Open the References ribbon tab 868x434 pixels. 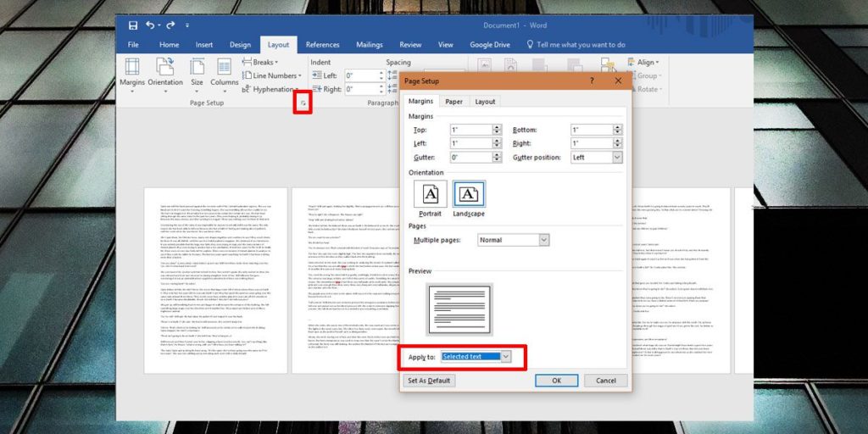tap(322, 45)
